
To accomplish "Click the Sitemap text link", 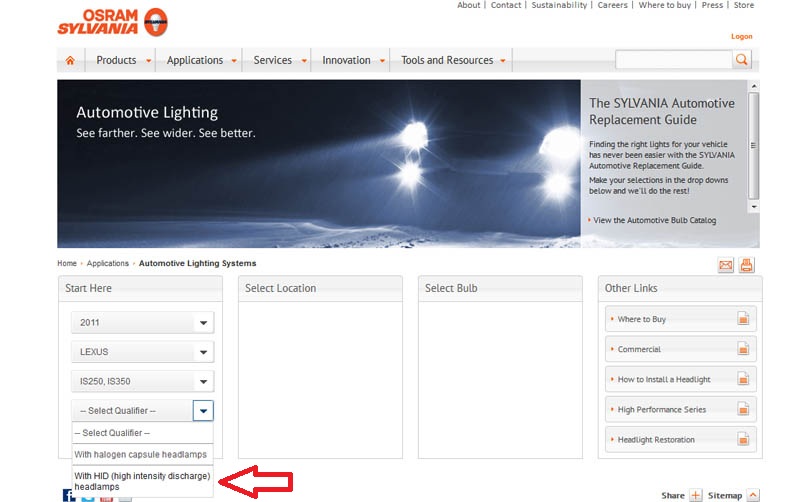I will [x=724, y=495].
